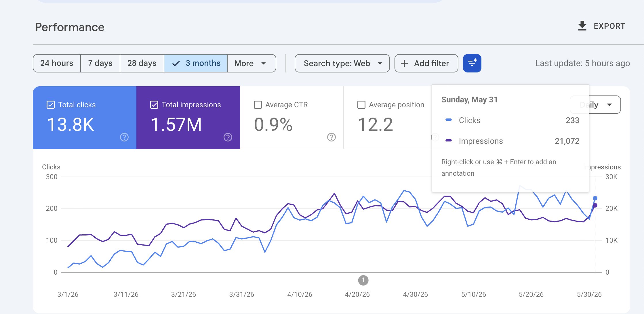Select the 7 days range tab

[100, 63]
